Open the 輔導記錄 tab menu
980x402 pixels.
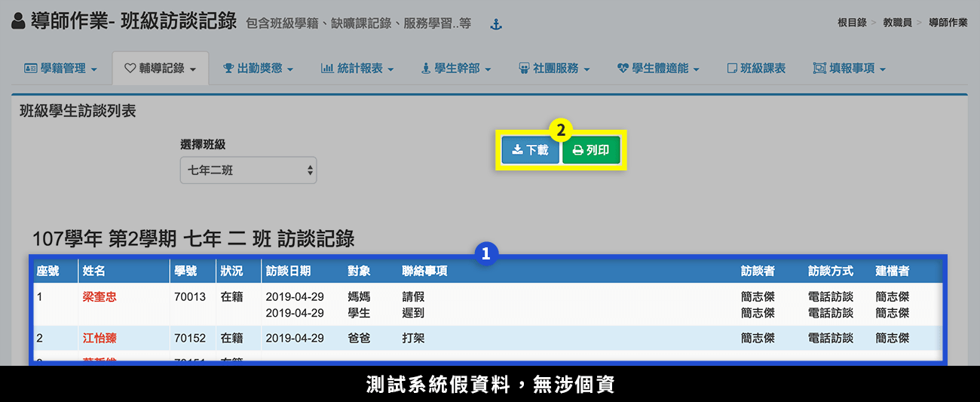(x=160, y=69)
